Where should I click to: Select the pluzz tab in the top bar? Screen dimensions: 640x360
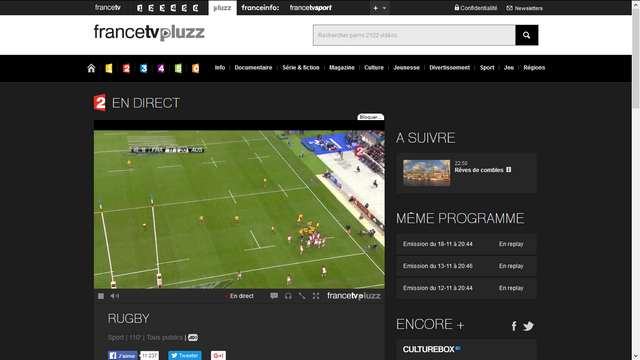[x=222, y=8]
